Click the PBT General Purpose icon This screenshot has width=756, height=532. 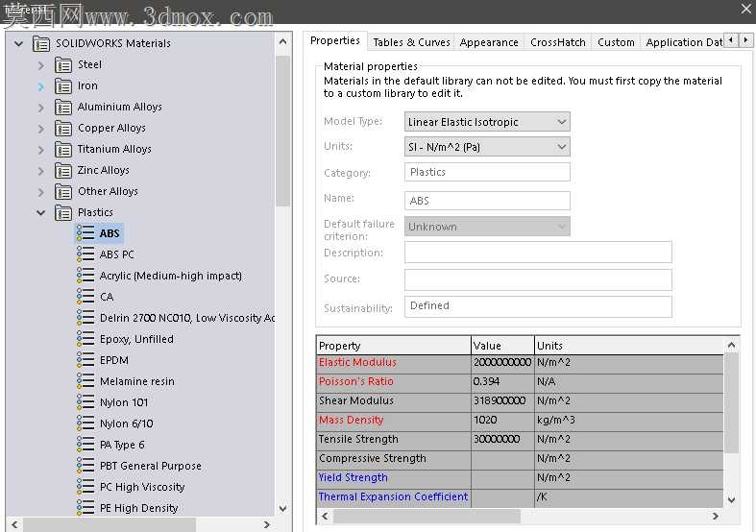pyautogui.click(x=85, y=467)
